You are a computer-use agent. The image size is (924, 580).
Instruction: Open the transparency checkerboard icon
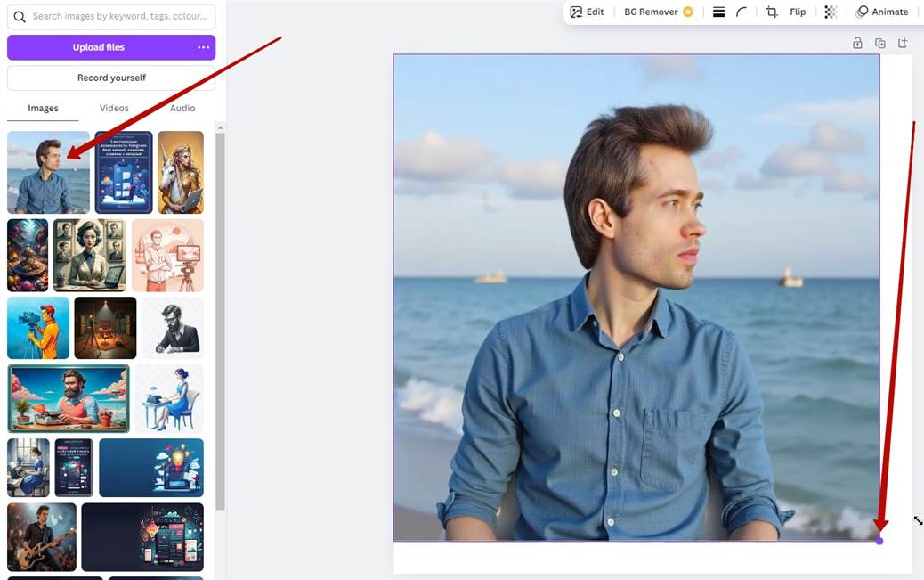[x=831, y=12]
